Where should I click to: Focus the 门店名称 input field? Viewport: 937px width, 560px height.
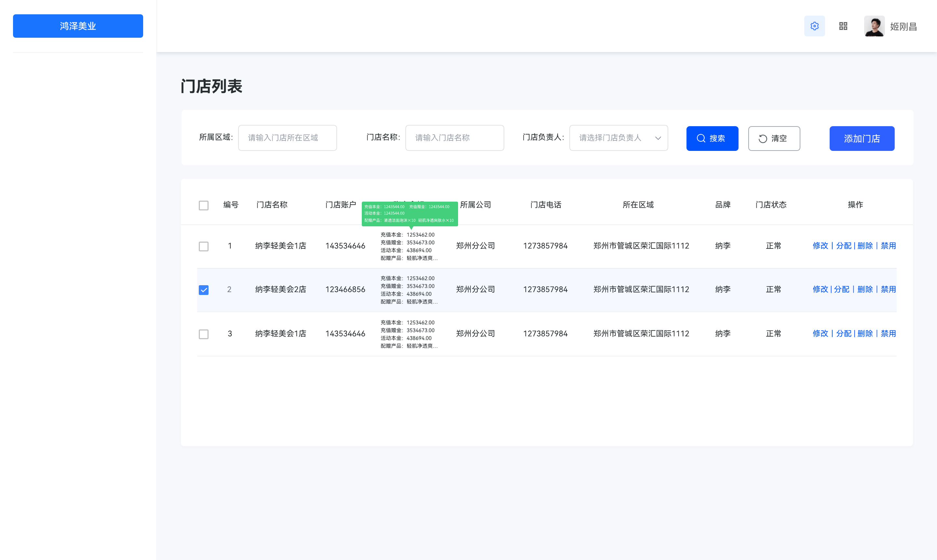coord(455,138)
